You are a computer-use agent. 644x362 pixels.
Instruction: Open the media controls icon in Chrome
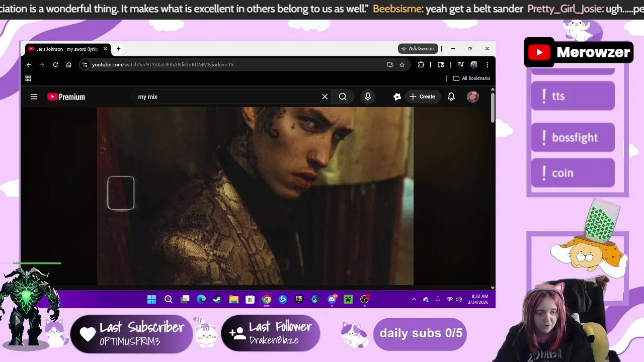(x=460, y=64)
